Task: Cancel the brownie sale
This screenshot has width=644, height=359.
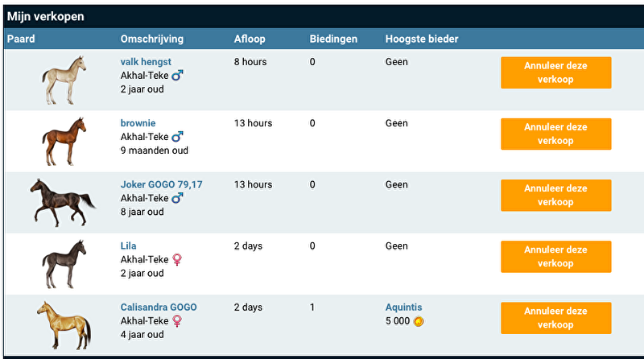Action: pos(555,134)
